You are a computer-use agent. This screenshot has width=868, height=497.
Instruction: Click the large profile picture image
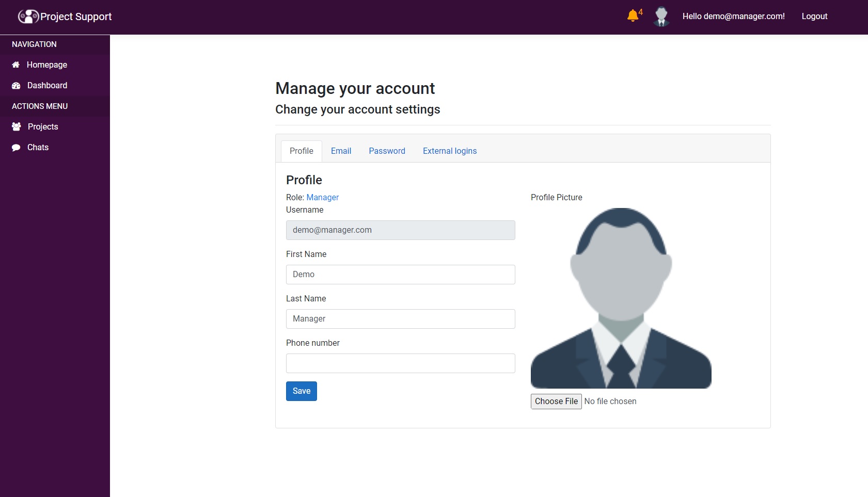pos(621,298)
